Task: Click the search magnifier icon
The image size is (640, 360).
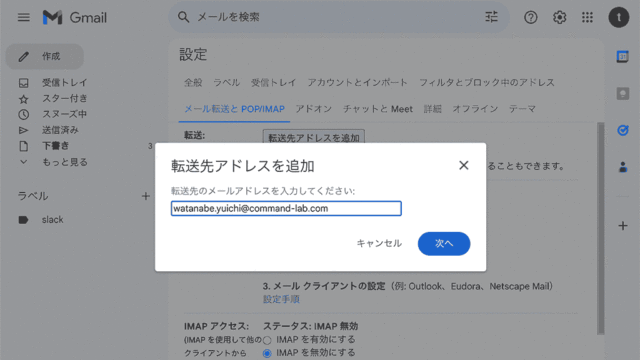Action: (x=183, y=17)
